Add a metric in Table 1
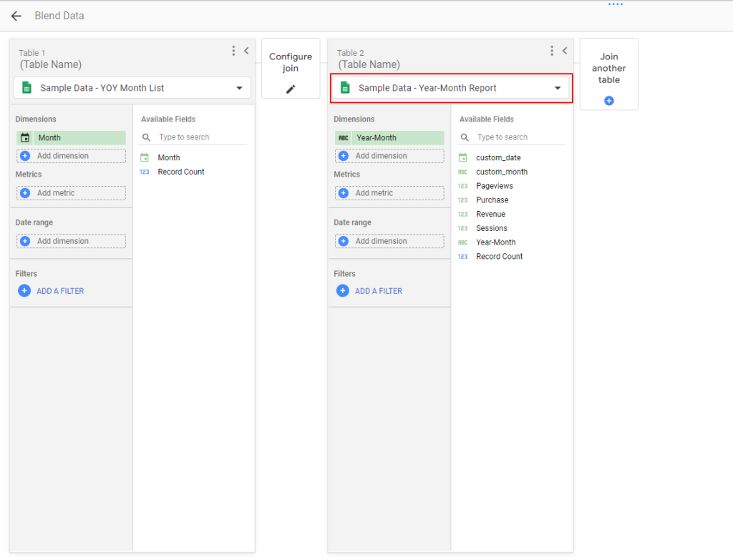The image size is (733, 560). click(71, 193)
